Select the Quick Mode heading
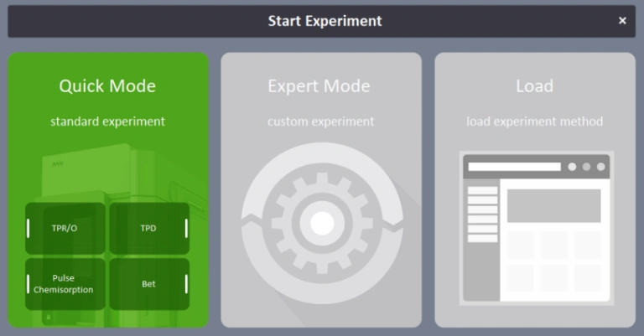 click(x=107, y=86)
